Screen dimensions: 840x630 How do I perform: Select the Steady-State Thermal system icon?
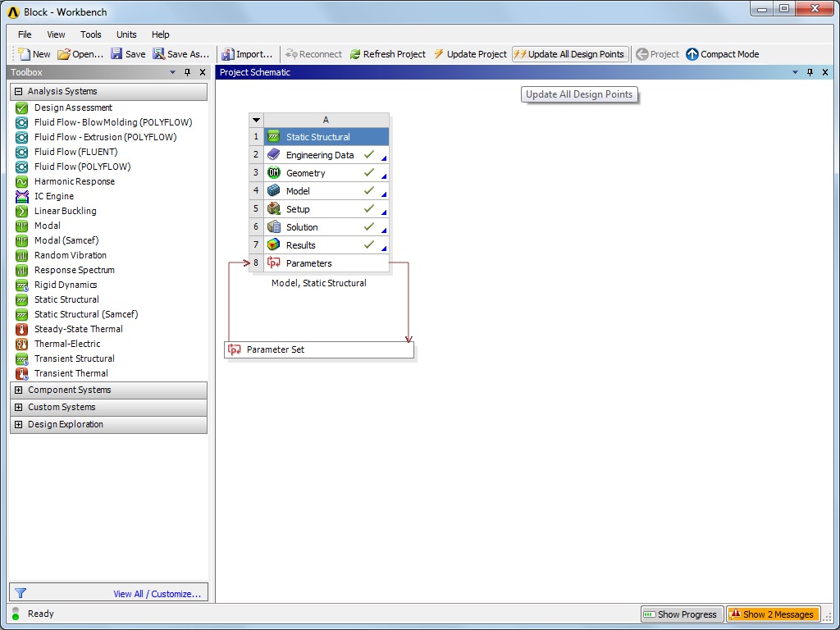click(21, 330)
